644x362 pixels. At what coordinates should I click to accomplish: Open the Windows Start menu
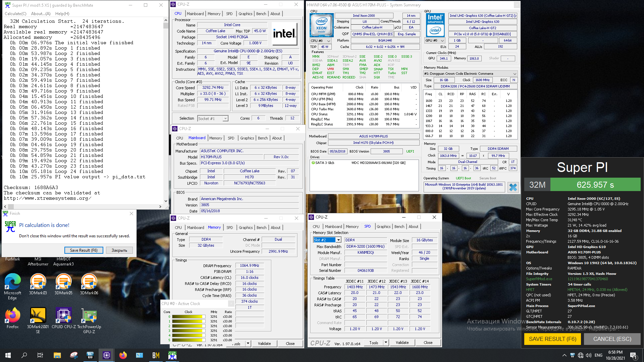[8, 355]
